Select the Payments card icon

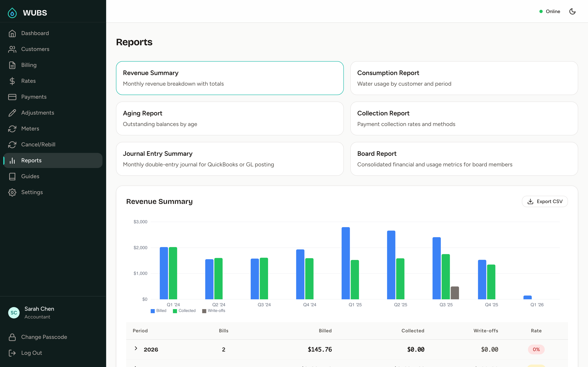pos(12,97)
